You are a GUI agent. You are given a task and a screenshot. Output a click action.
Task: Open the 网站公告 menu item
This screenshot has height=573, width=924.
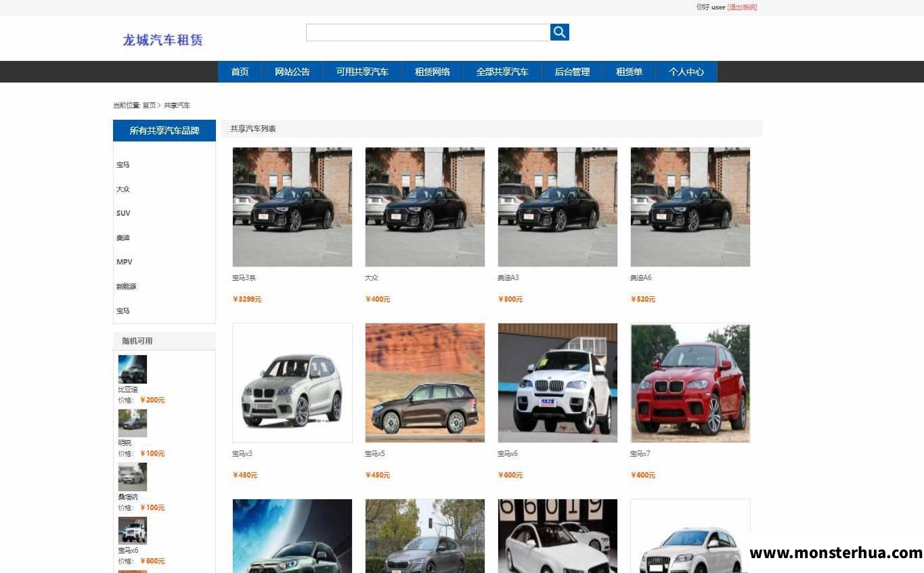[x=292, y=72]
